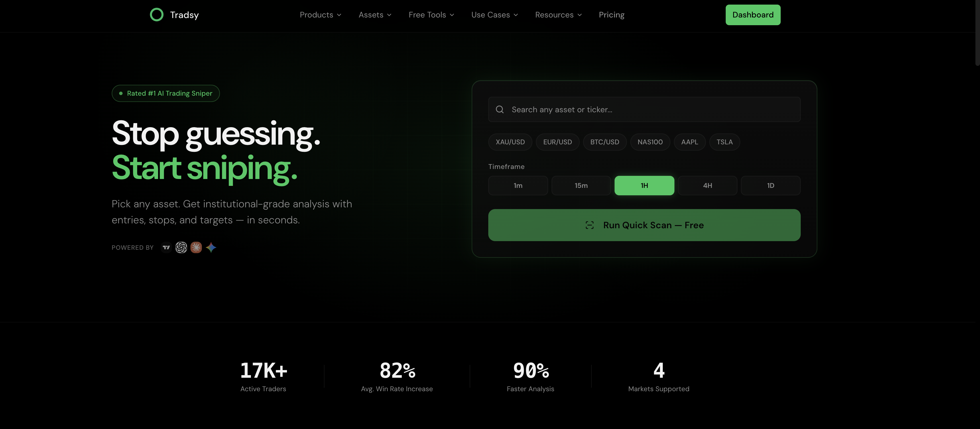
Task: Click the search magnifier icon
Action: click(499, 109)
